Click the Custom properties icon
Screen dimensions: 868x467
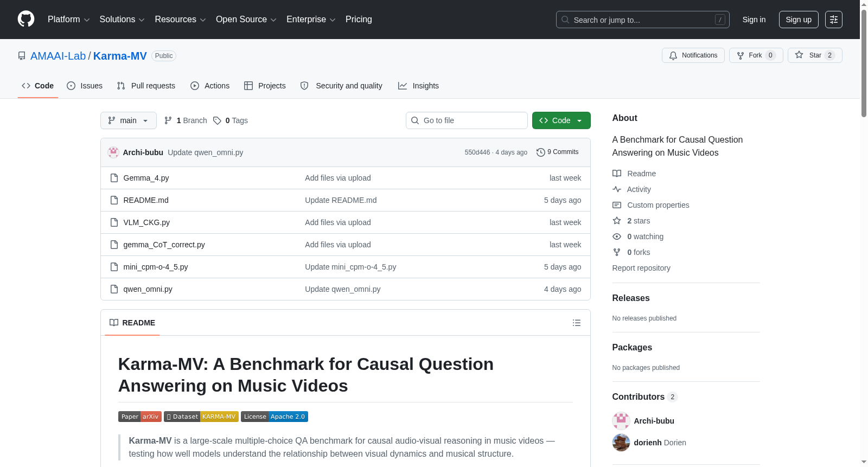[x=617, y=205]
